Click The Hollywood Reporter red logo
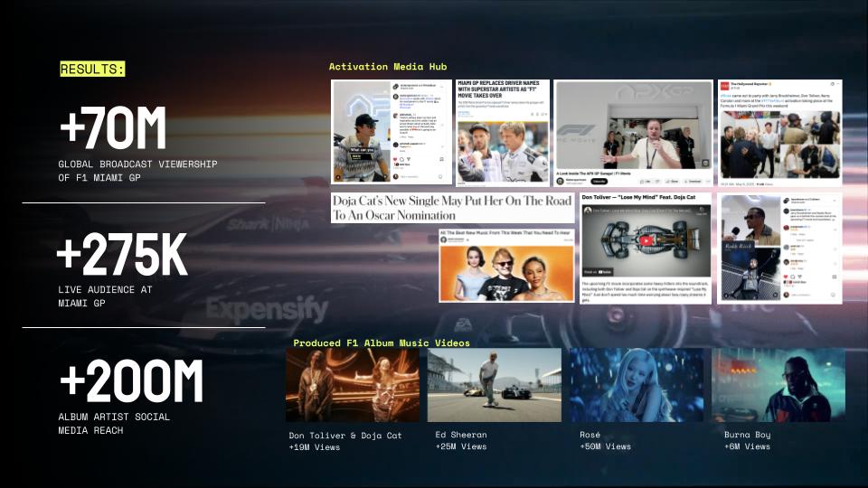The width and height of the screenshot is (868, 488). pos(724,86)
